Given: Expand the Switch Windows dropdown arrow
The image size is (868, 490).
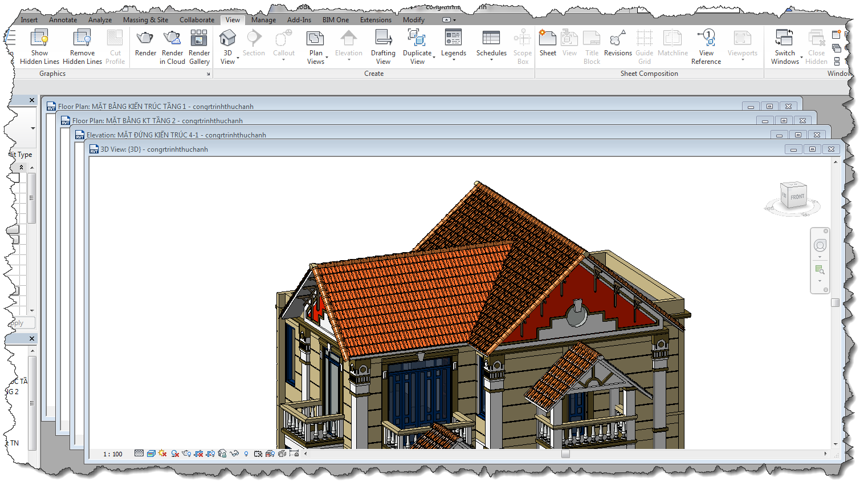Looking at the screenshot, I should 801,58.
